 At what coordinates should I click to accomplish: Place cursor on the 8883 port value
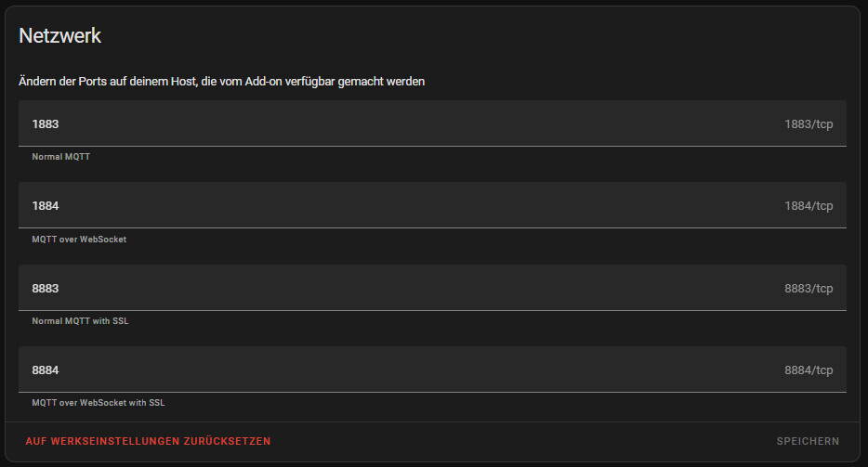(46, 288)
